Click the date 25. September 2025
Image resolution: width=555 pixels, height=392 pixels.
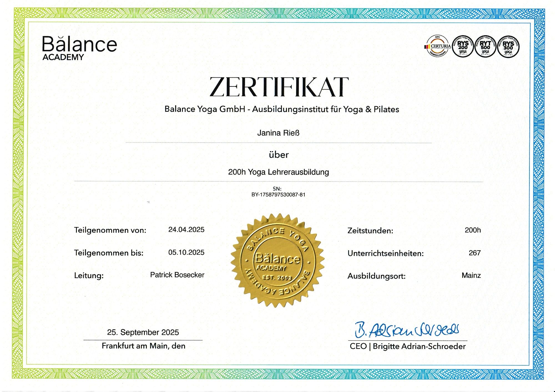tap(143, 332)
